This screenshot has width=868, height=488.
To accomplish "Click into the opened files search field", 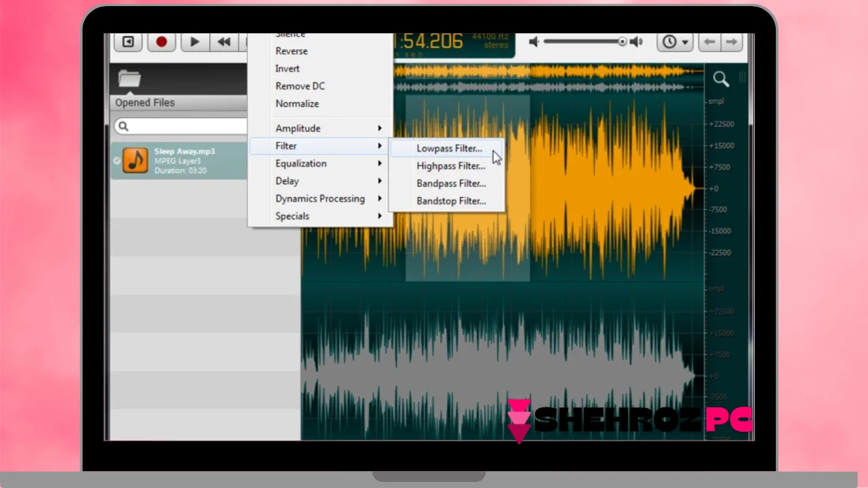I will 182,127.
